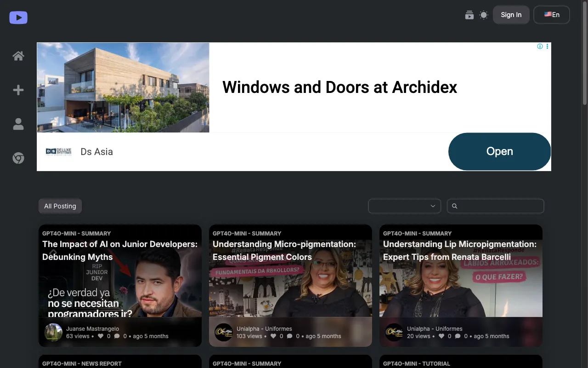The width and height of the screenshot is (588, 368).
Task: Open the En language selector
Action: [552, 15]
